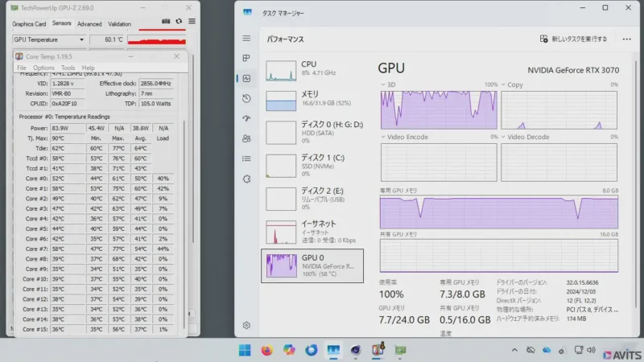This screenshot has width=644, height=362.
Task: Open Copilot icon on taskbar
Action: click(289, 350)
